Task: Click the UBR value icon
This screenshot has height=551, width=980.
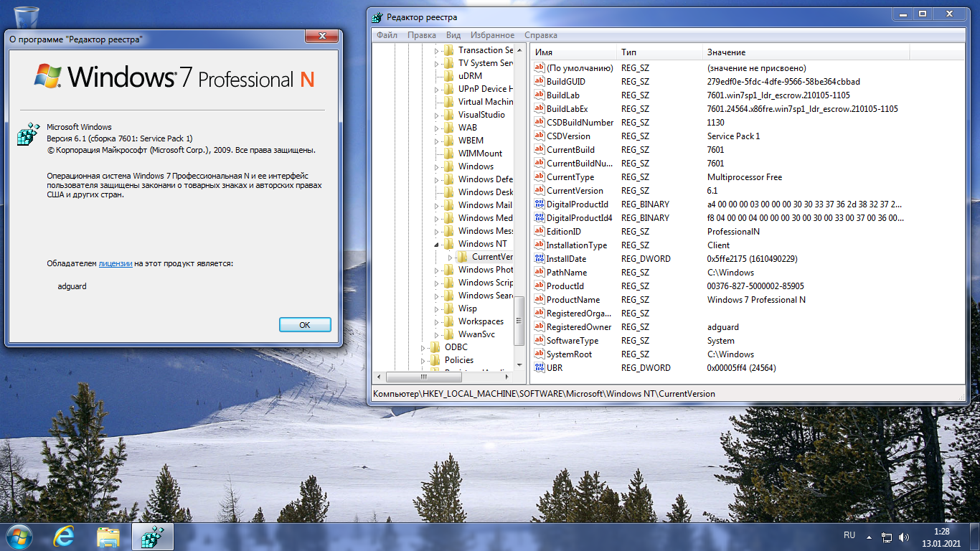Action: point(540,368)
